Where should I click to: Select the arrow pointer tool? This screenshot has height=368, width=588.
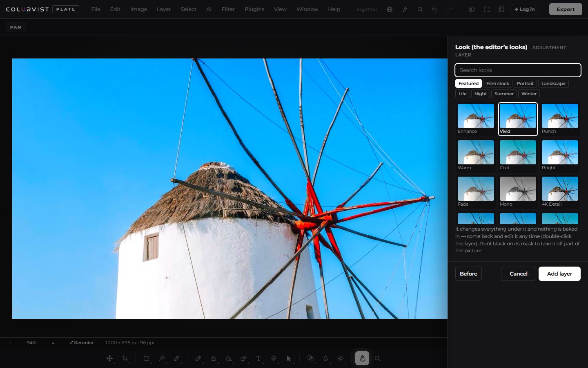click(x=289, y=359)
